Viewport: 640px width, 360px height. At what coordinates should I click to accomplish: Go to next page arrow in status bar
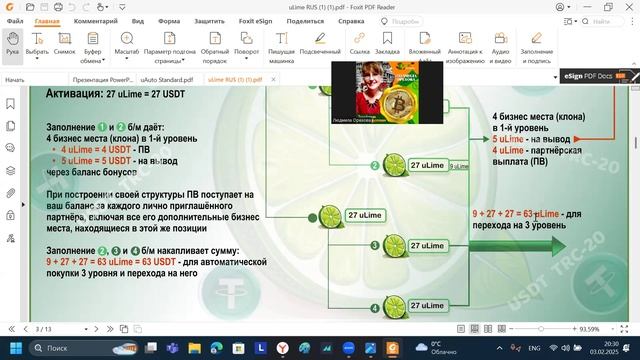96,329
